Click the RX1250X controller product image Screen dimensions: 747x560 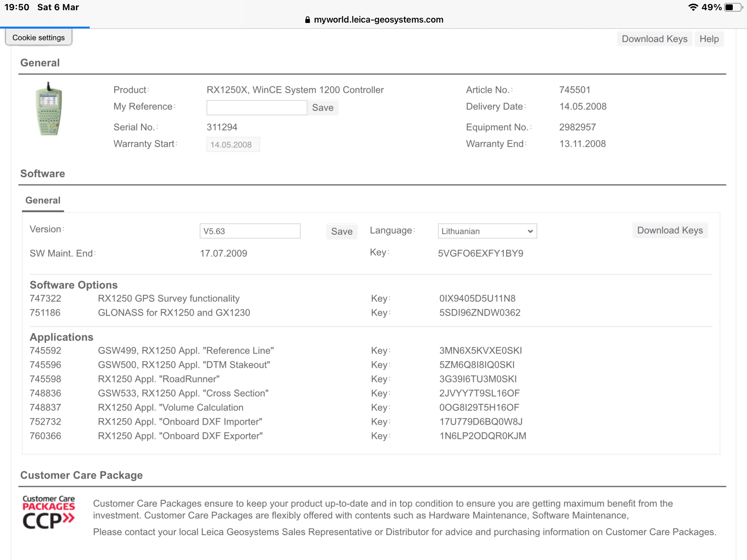tap(49, 109)
